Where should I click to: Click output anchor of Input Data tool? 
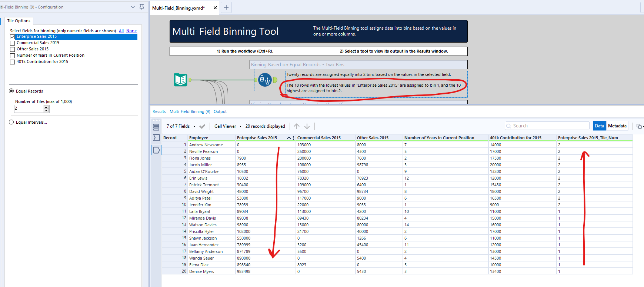pos(190,80)
